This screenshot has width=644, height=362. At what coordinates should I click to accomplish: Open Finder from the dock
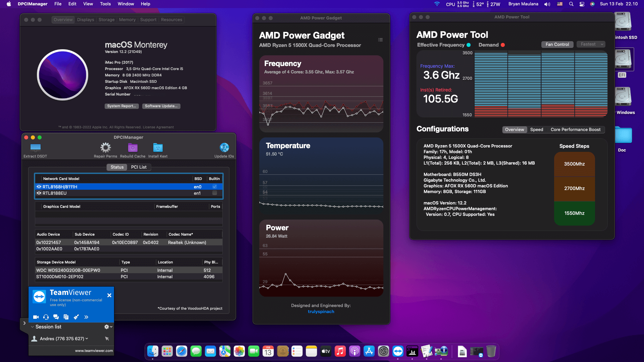[153, 351]
